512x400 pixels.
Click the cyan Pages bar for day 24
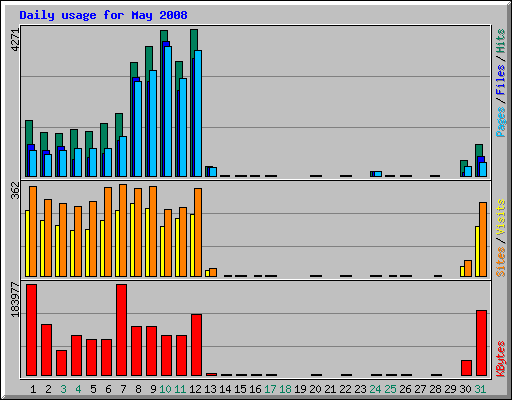coord(378,174)
